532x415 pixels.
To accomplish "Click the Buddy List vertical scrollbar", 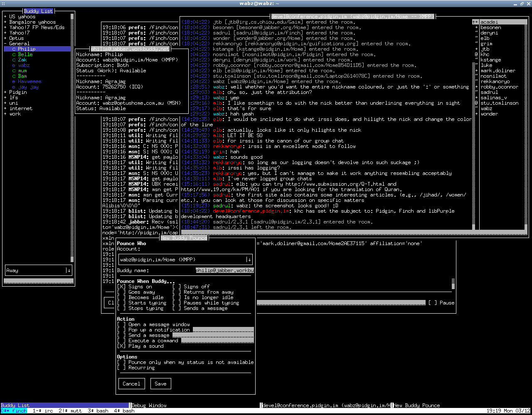I will click(72, 138).
